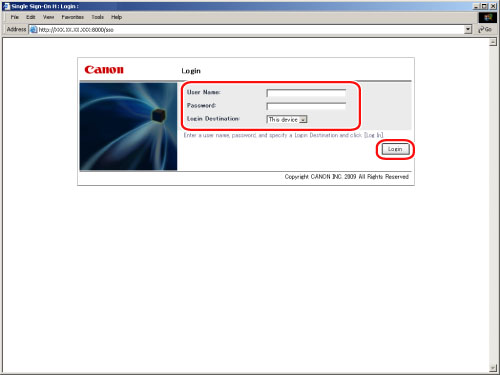This screenshot has height=375, width=500.
Task: Click the Go arrow icon
Action: pos(481,30)
